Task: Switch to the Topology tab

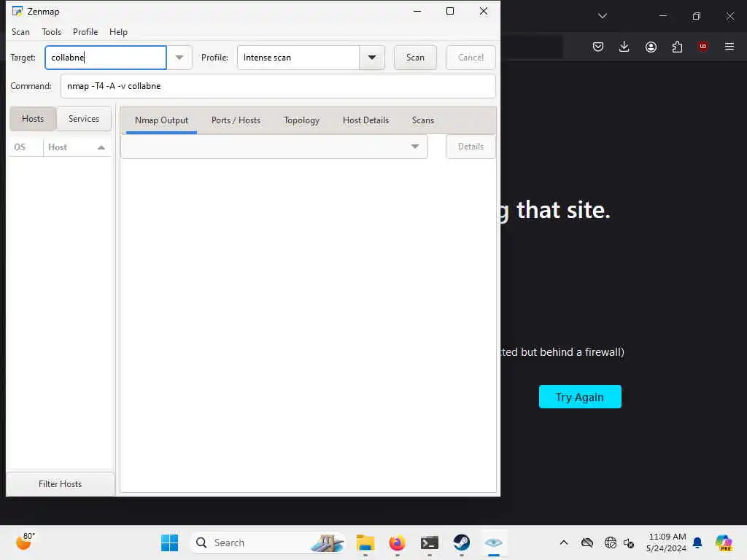Action: (x=301, y=120)
